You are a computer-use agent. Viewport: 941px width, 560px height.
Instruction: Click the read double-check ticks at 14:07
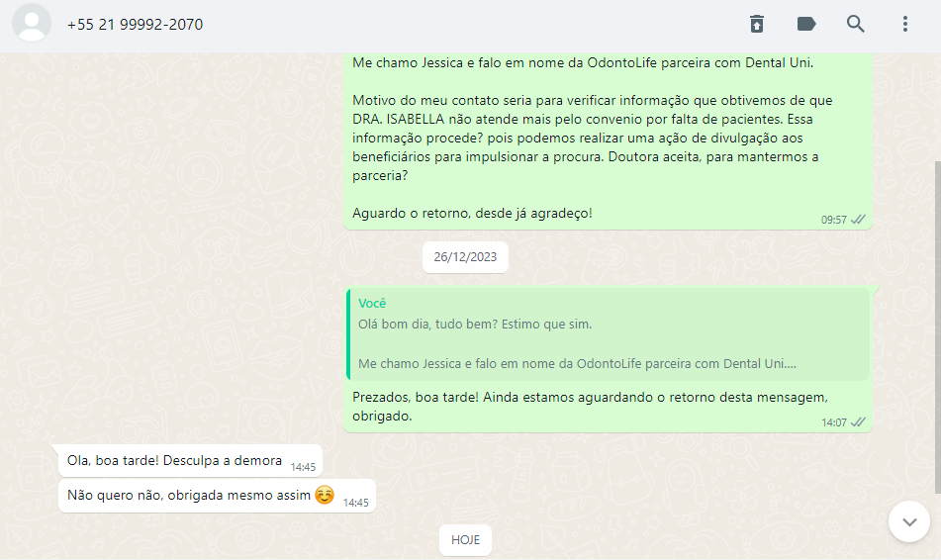click(x=858, y=422)
